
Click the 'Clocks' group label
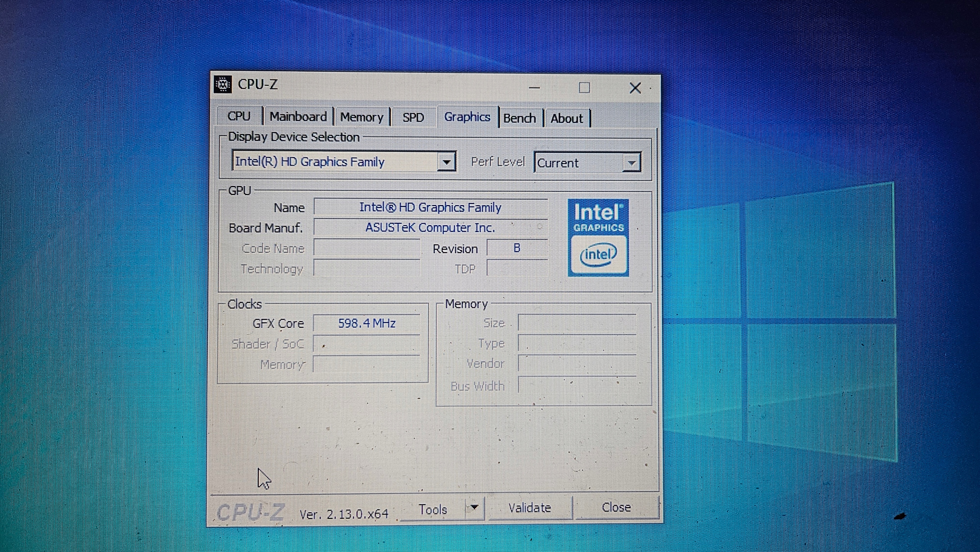(244, 304)
